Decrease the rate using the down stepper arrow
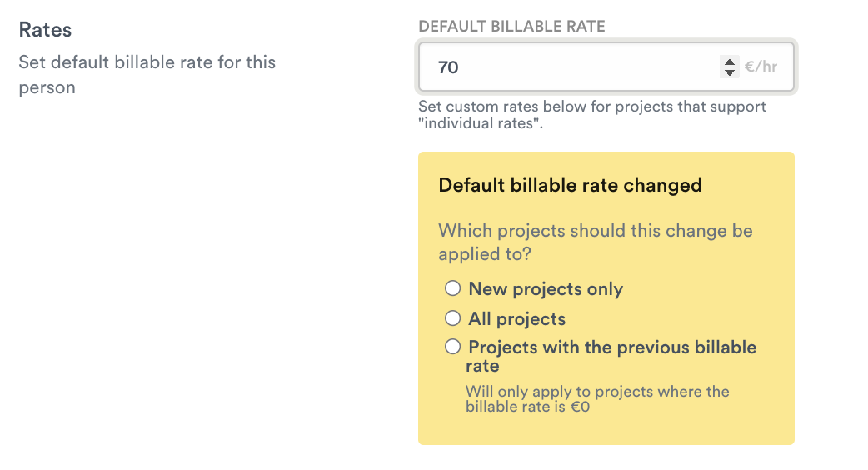The image size is (868, 470). pyautogui.click(x=730, y=72)
